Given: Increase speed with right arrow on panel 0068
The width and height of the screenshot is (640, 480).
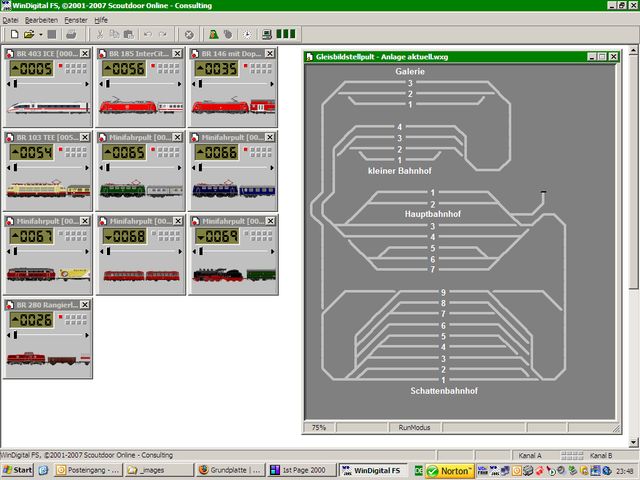Looking at the screenshot, I should click(x=180, y=251).
